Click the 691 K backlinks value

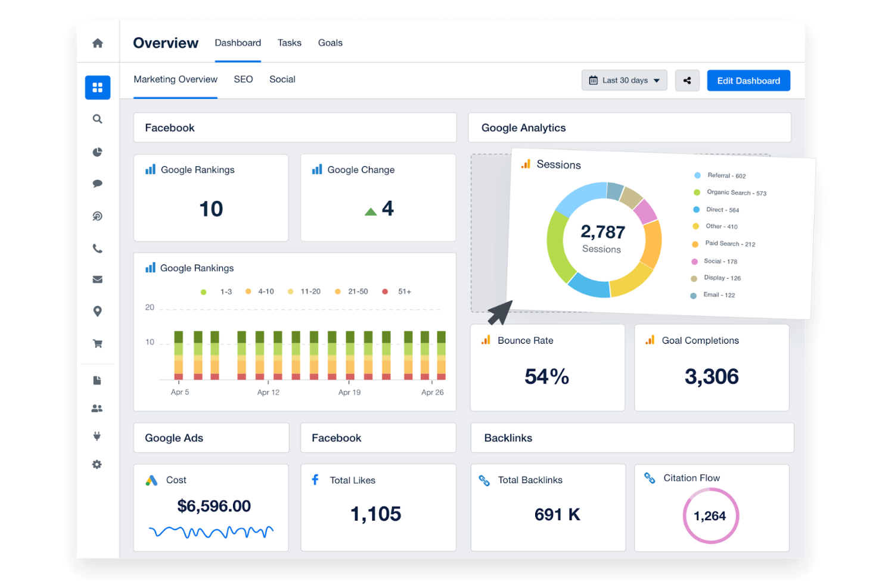coord(557,514)
